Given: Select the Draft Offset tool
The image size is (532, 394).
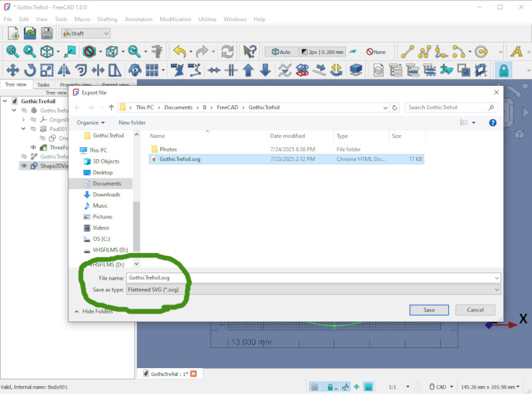Looking at the screenshot, I should 80,71.
